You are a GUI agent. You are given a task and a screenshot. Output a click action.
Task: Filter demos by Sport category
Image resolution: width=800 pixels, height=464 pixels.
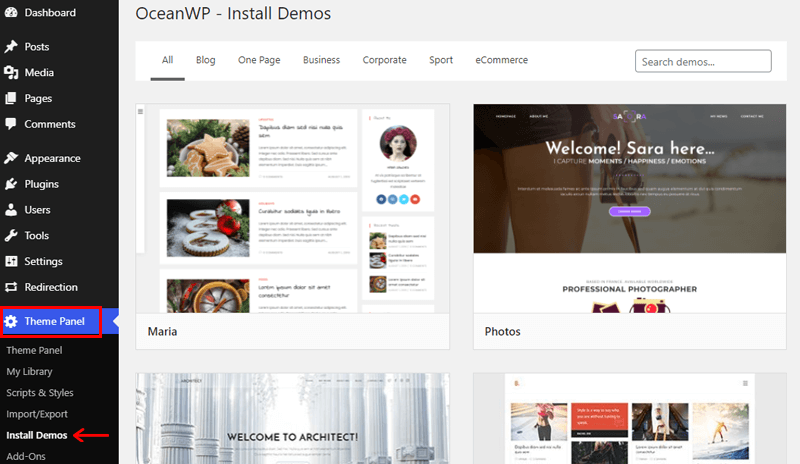(441, 60)
